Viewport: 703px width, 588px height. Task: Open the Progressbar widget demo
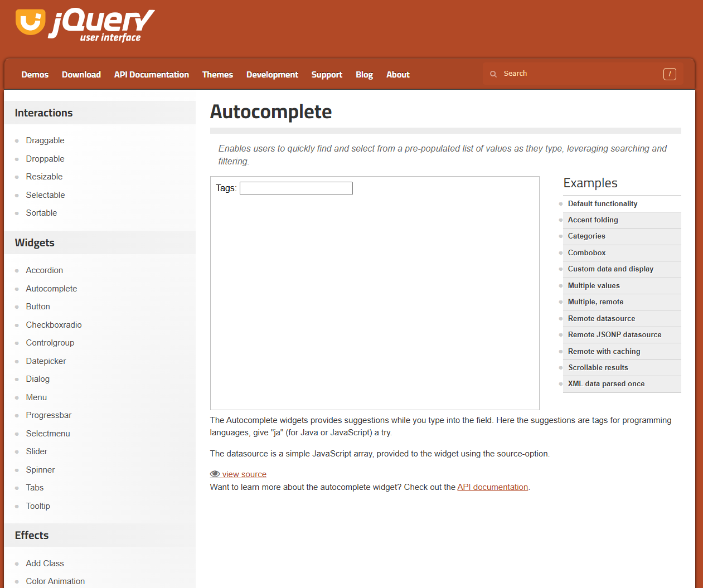click(x=49, y=415)
